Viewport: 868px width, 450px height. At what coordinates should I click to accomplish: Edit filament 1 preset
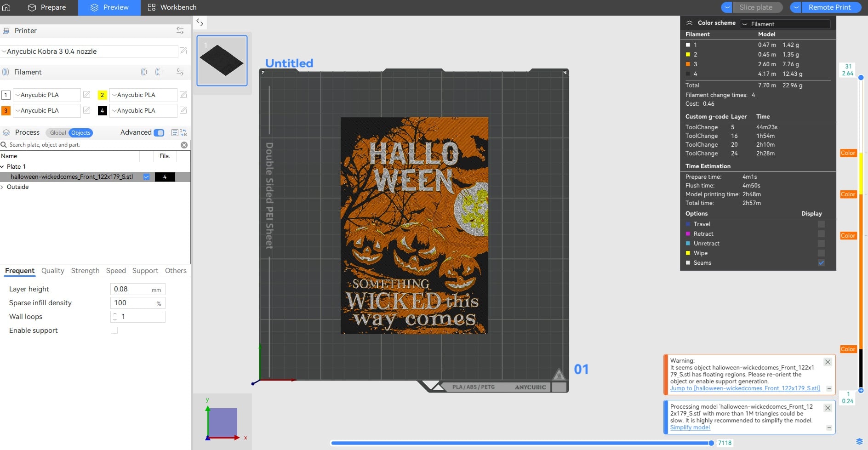pyautogui.click(x=86, y=95)
